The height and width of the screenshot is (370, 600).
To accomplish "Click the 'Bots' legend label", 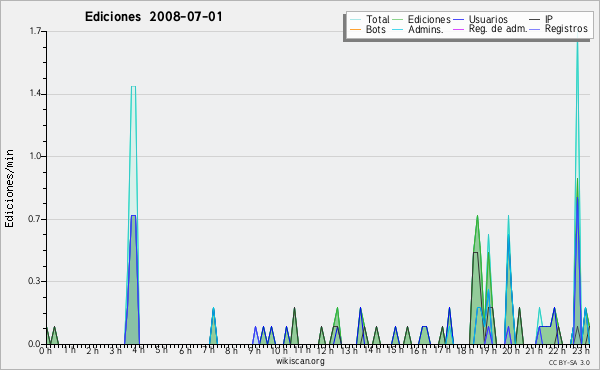I will pyautogui.click(x=375, y=29).
